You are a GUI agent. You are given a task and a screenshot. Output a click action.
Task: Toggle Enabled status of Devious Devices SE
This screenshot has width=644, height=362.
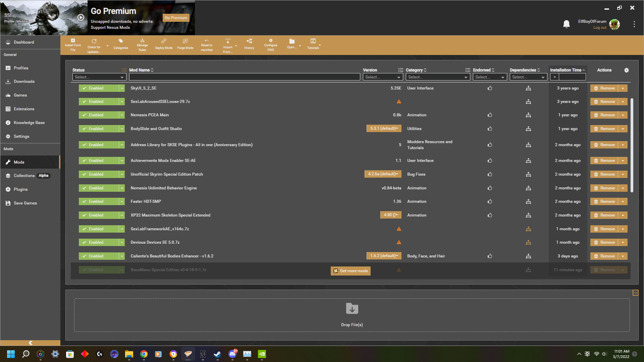point(99,242)
